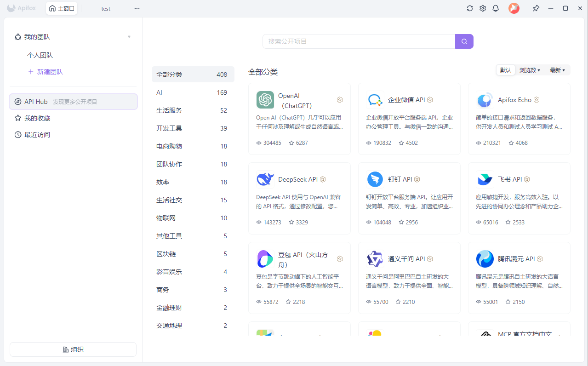Select 生活社交 category
Viewport: 588px width, 366px height.
click(x=193, y=200)
